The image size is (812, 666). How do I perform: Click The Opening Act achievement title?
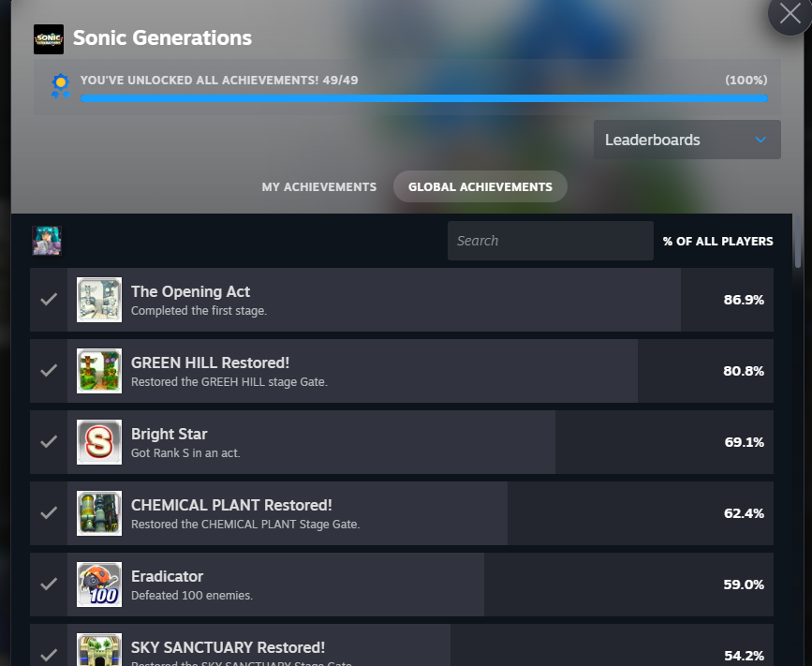[x=190, y=291]
